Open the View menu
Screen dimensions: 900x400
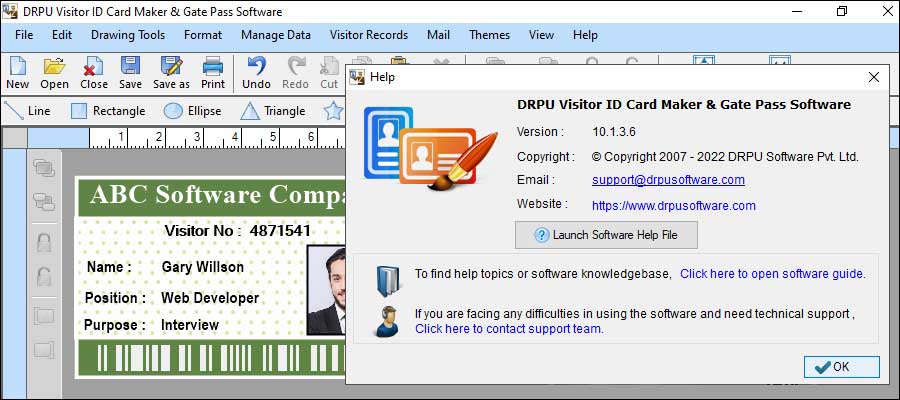pos(541,35)
